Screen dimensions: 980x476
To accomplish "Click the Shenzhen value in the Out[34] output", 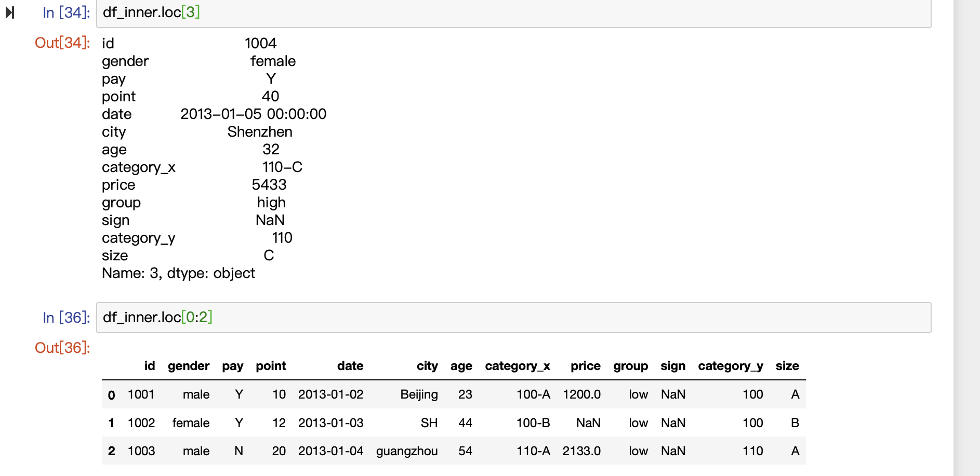I will (x=260, y=132).
